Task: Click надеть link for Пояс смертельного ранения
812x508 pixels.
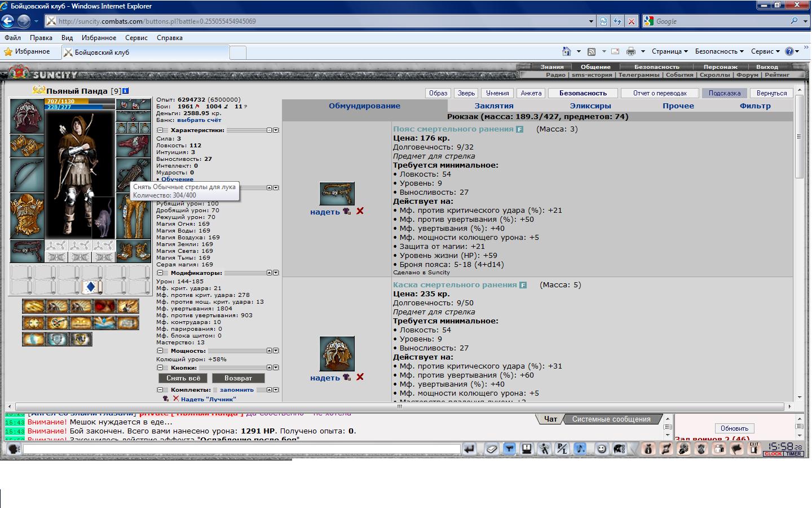Action: pyautogui.click(x=325, y=212)
